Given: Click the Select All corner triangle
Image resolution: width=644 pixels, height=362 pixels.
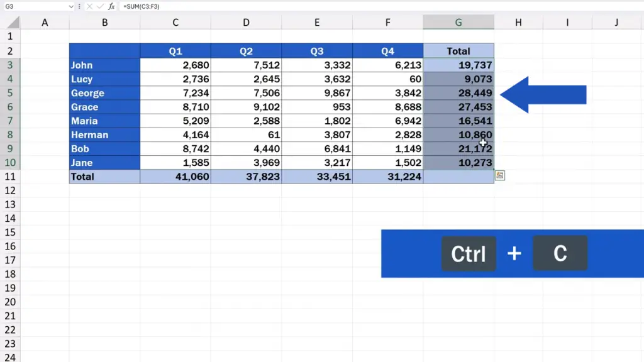Looking at the screenshot, I should [14, 23].
